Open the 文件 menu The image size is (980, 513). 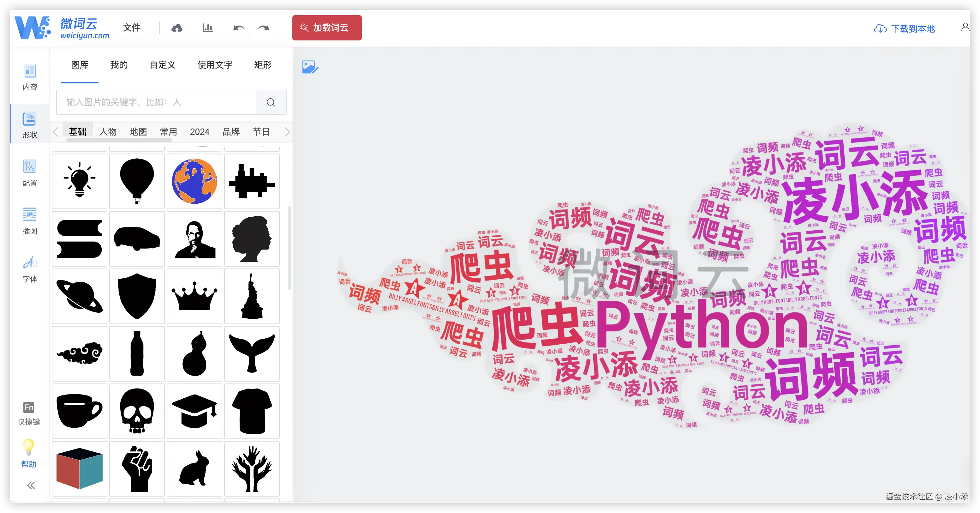coord(132,27)
